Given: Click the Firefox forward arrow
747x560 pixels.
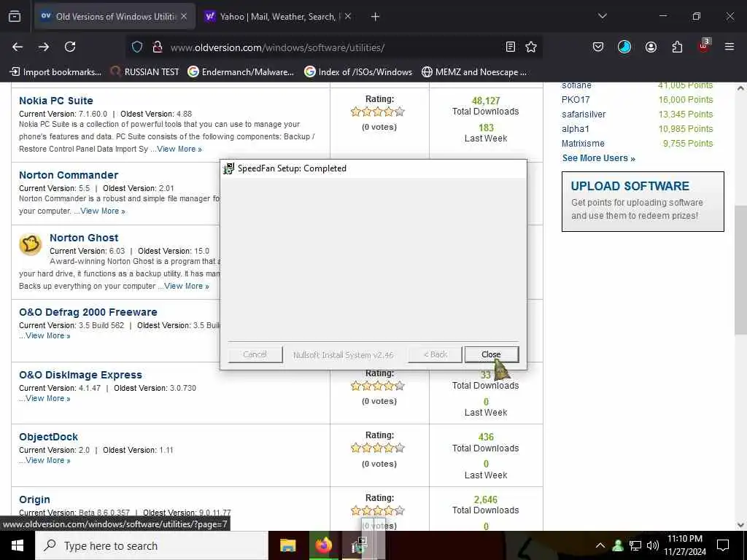Looking at the screenshot, I should [44, 47].
